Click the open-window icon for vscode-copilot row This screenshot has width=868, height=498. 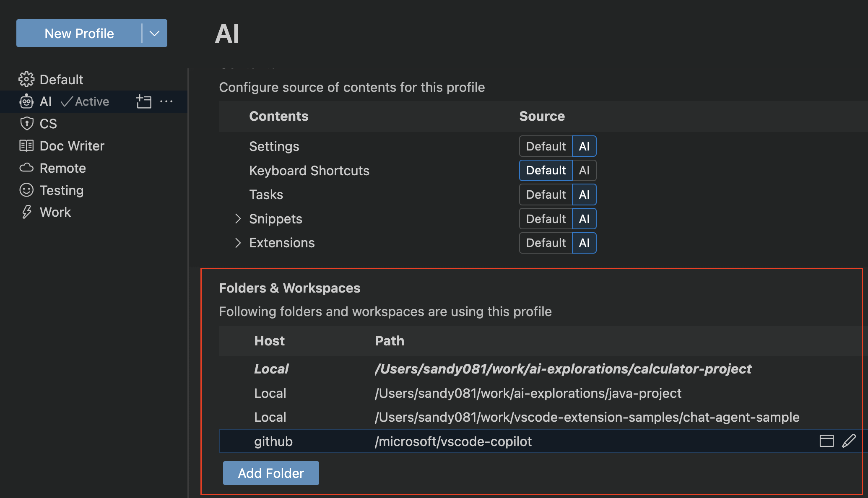(827, 441)
